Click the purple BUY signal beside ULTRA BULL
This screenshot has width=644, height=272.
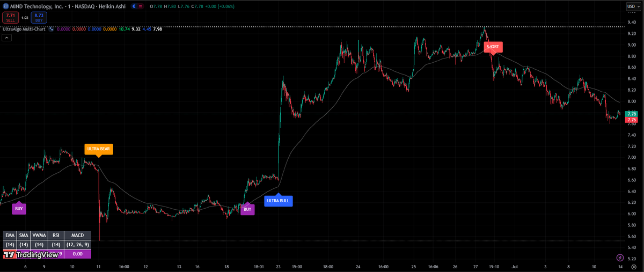pyautogui.click(x=247, y=209)
